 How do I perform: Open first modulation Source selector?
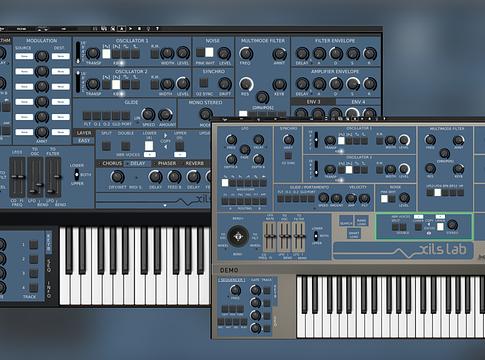tap(24, 56)
